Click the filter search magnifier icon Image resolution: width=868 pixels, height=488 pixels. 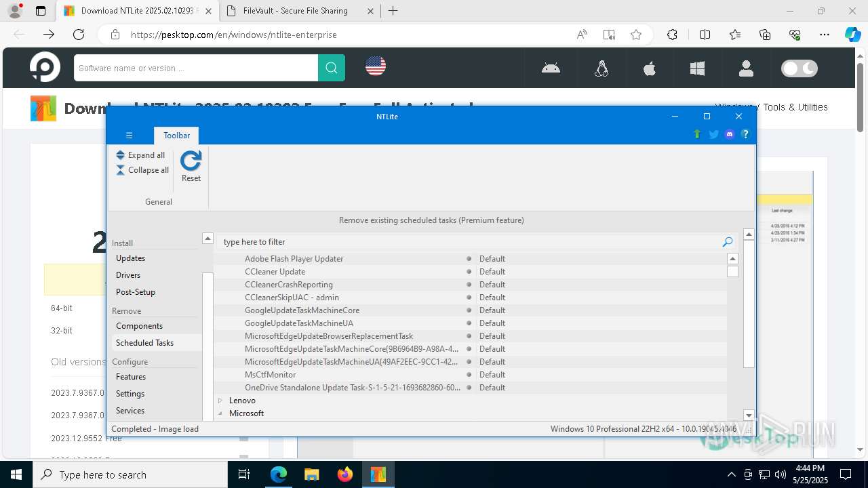point(728,242)
